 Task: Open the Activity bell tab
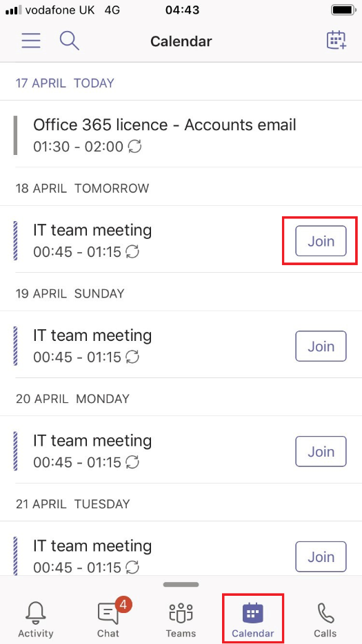coord(36,619)
